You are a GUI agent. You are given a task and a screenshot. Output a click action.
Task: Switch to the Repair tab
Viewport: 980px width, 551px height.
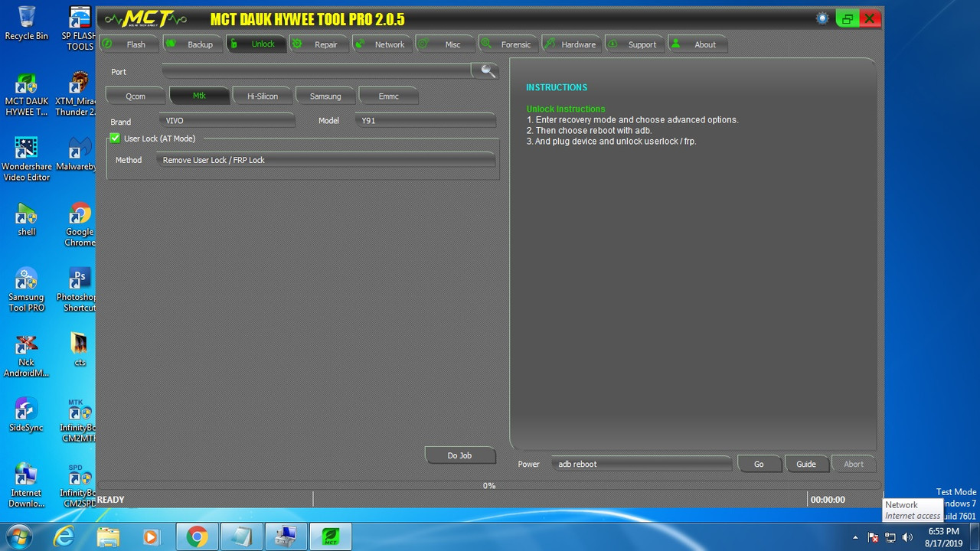coord(318,44)
